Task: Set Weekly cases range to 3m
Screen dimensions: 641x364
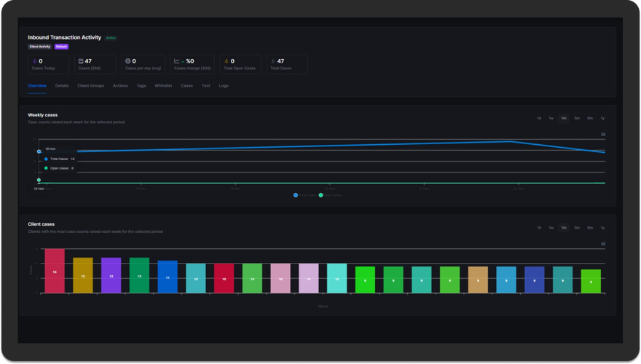Action: (x=577, y=119)
